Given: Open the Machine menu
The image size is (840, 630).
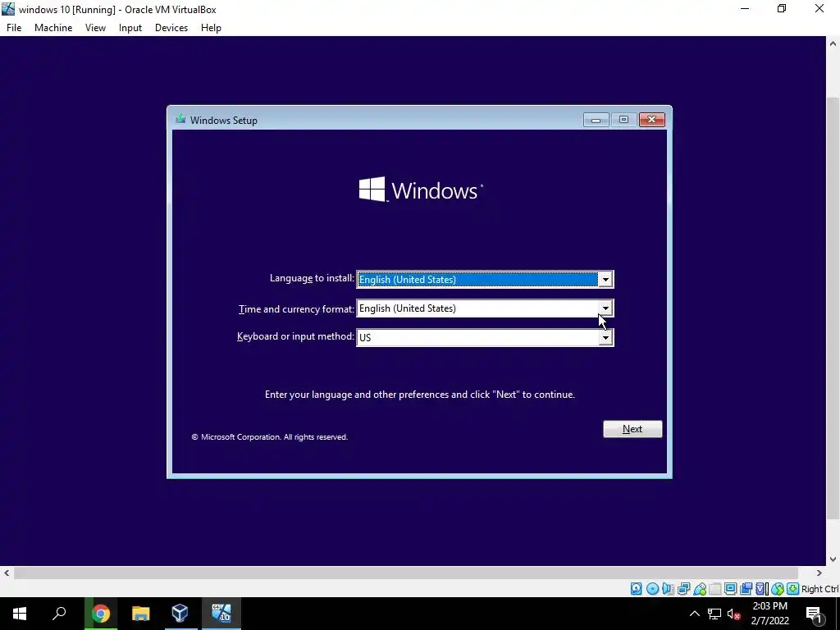Looking at the screenshot, I should [53, 28].
